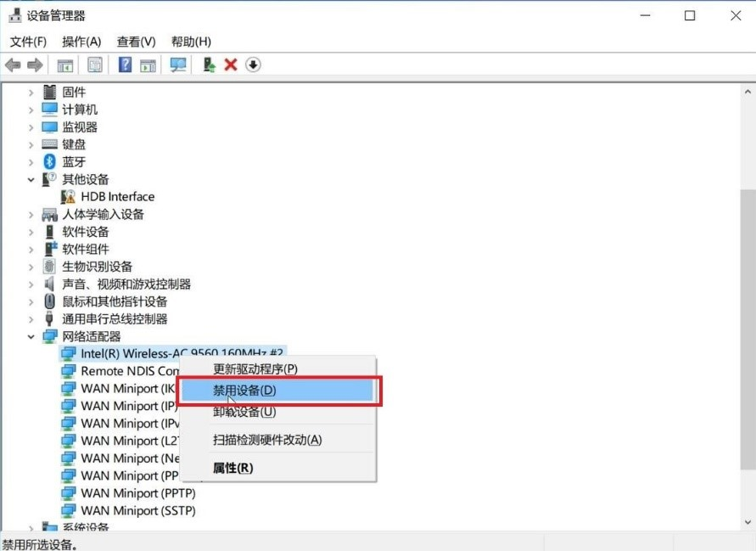Image resolution: width=756 pixels, height=551 pixels.
Task: Open the 操作(A) menu
Action: [81, 42]
